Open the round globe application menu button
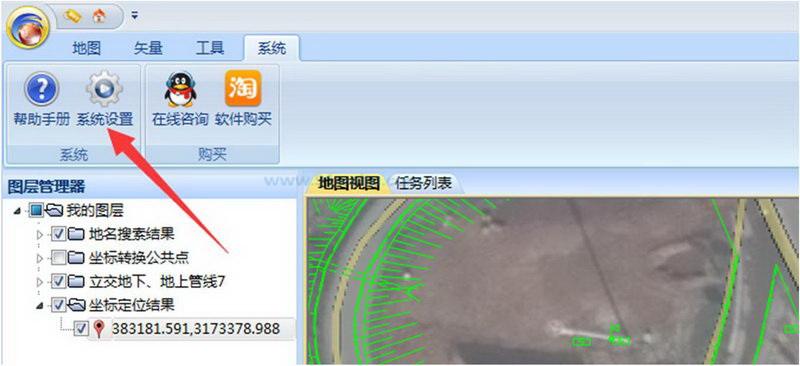This screenshot has width=800, height=366. click(x=28, y=27)
